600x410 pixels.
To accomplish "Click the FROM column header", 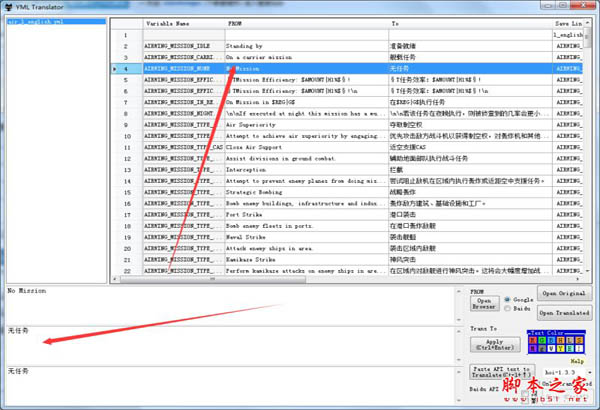I will click(307, 24).
